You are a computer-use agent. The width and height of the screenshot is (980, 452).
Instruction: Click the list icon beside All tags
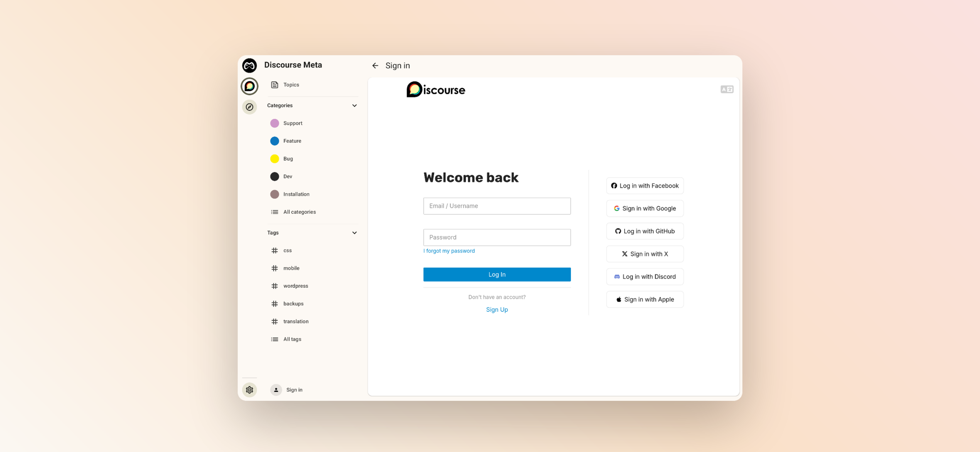(274, 339)
